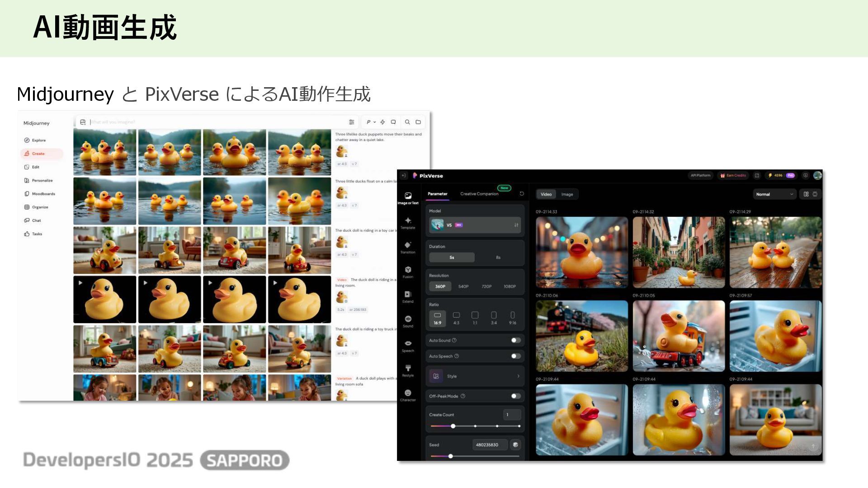
Task: Adjust the Seed slider handle
Action: tap(450, 456)
